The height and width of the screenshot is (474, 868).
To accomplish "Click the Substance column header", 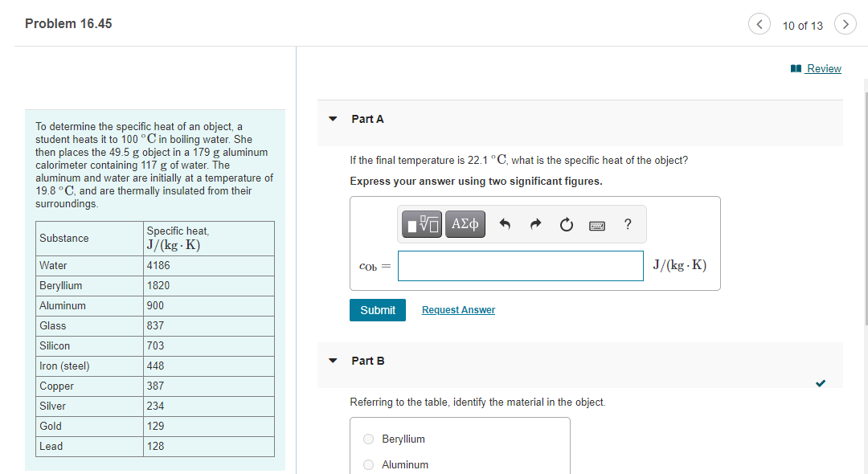I will (90, 239).
